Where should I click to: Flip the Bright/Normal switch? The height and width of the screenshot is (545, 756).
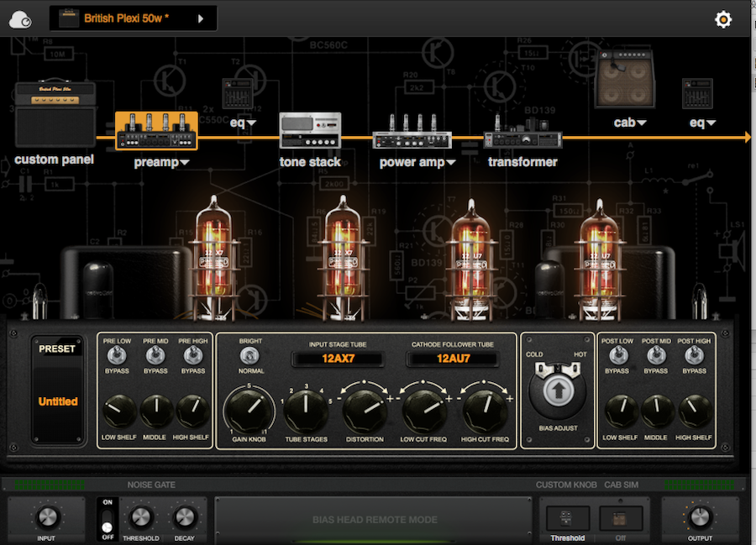point(249,356)
